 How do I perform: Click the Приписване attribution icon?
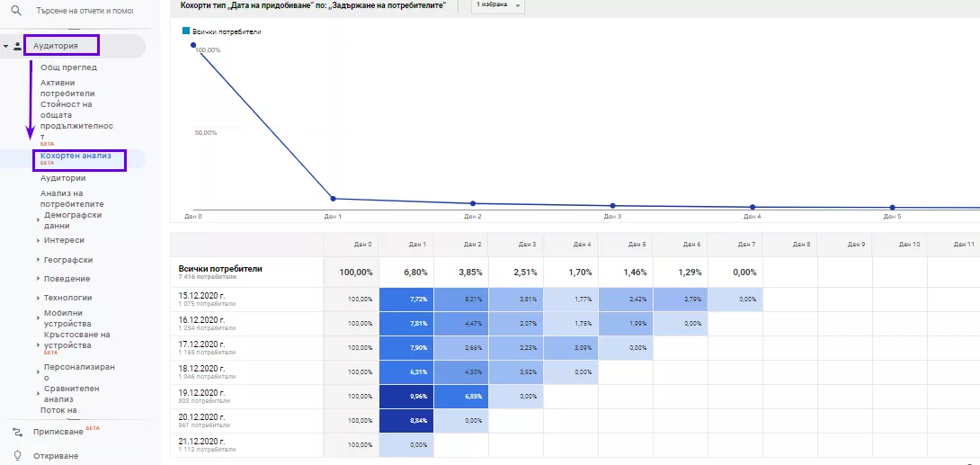click(x=17, y=431)
